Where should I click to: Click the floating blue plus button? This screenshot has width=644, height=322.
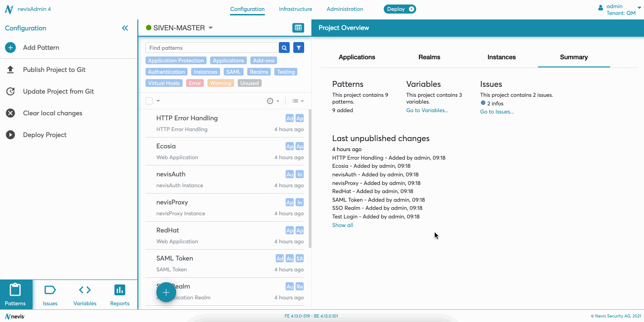click(x=166, y=293)
